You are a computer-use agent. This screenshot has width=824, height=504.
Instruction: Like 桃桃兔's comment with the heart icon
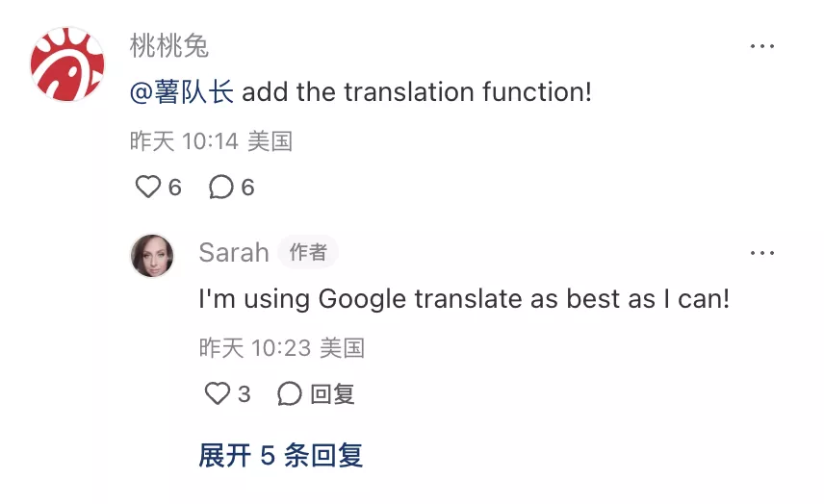[x=147, y=187]
